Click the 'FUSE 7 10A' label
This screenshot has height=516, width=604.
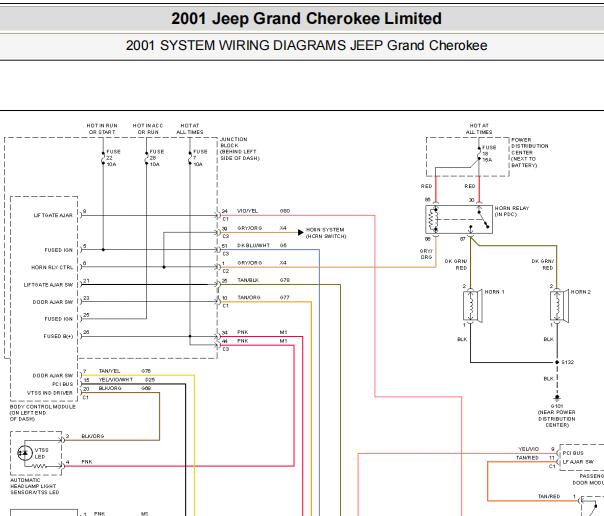point(200,158)
